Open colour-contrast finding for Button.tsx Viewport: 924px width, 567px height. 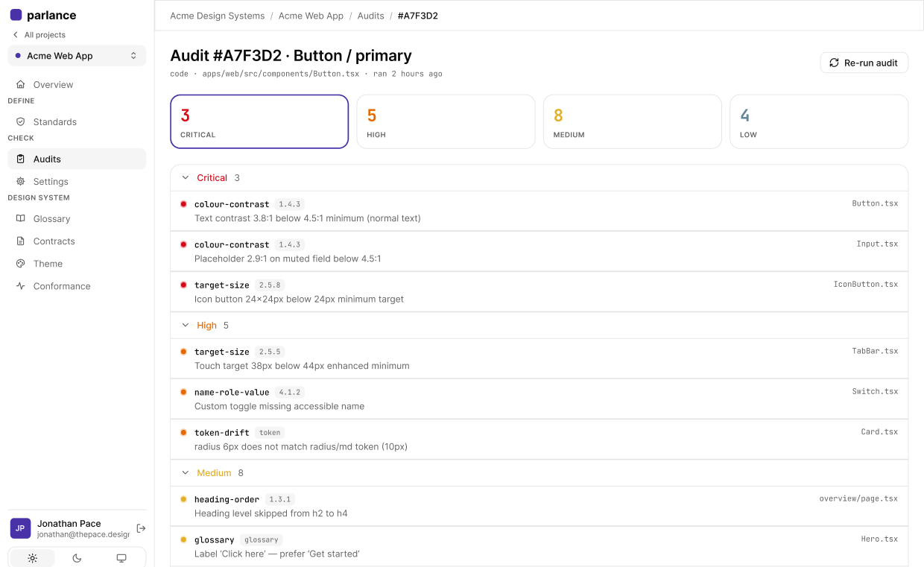click(x=539, y=211)
